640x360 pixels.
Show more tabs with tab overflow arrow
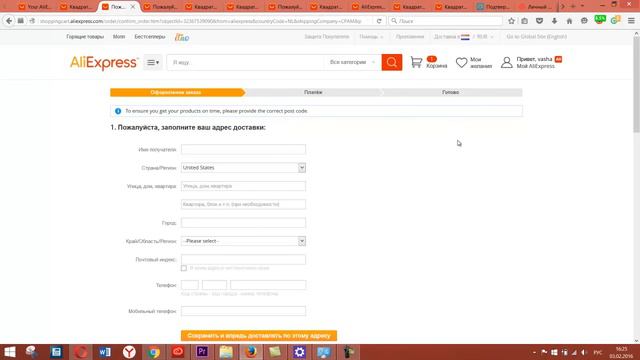click(x=563, y=7)
